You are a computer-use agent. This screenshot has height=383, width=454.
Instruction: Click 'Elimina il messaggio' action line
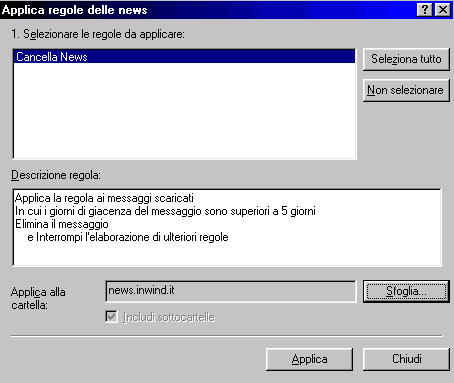tap(62, 224)
